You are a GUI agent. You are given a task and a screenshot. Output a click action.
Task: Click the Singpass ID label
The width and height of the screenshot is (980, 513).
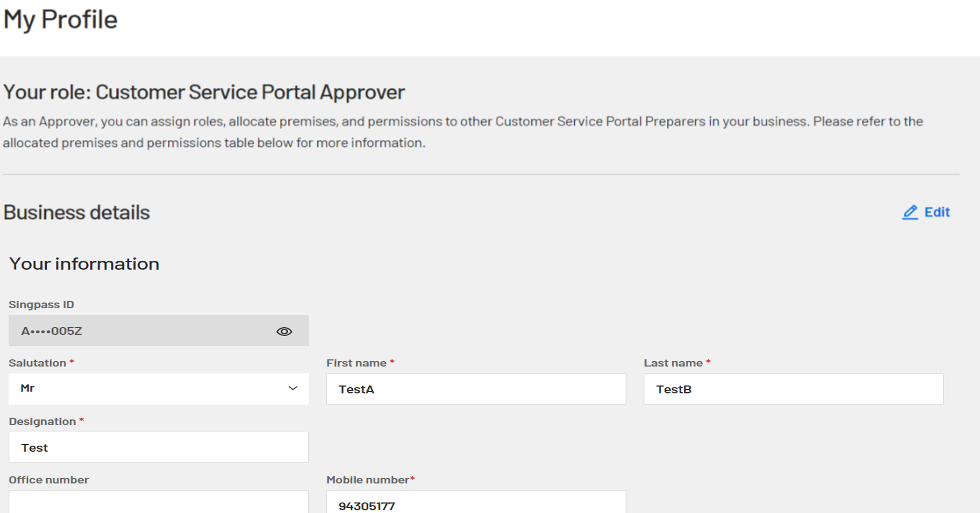(42, 305)
